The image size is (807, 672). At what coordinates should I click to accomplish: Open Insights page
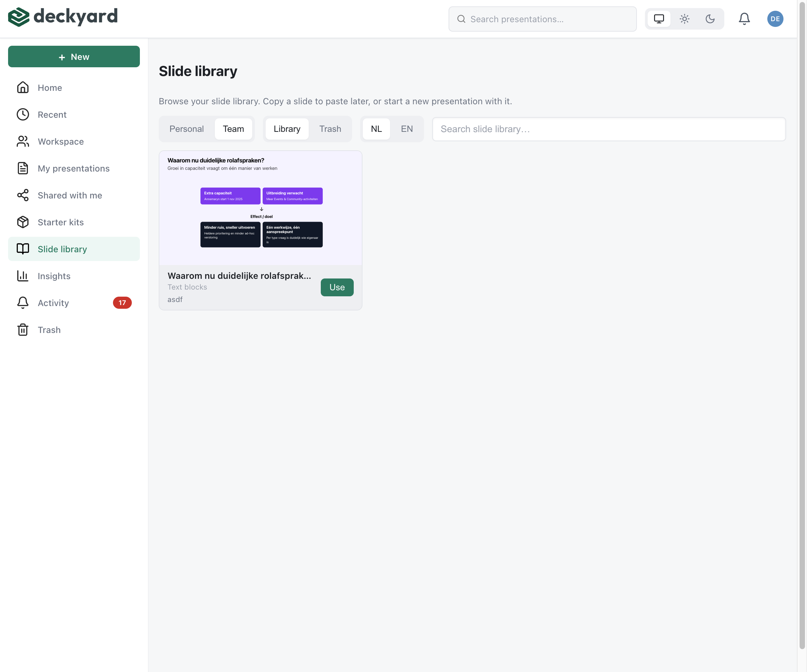[74, 276]
